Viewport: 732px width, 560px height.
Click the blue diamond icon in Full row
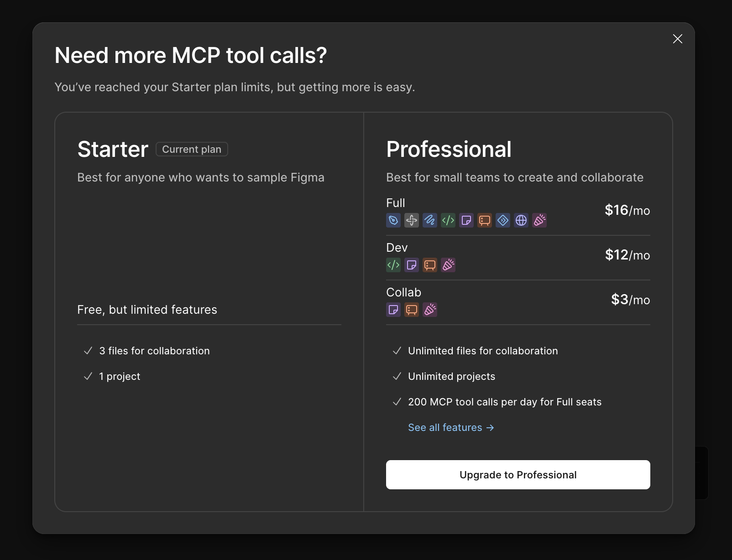pyautogui.click(x=503, y=220)
